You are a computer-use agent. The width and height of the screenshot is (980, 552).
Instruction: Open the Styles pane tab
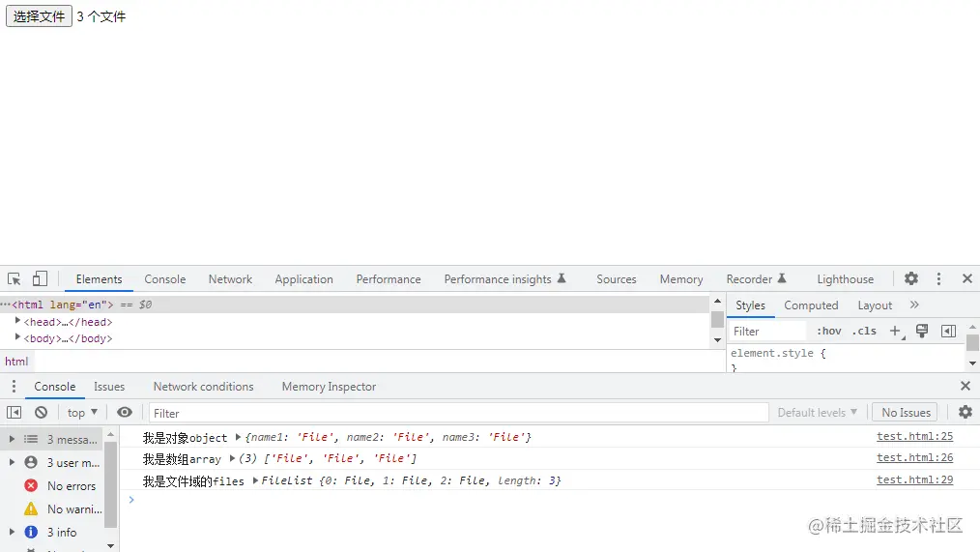pyautogui.click(x=750, y=305)
